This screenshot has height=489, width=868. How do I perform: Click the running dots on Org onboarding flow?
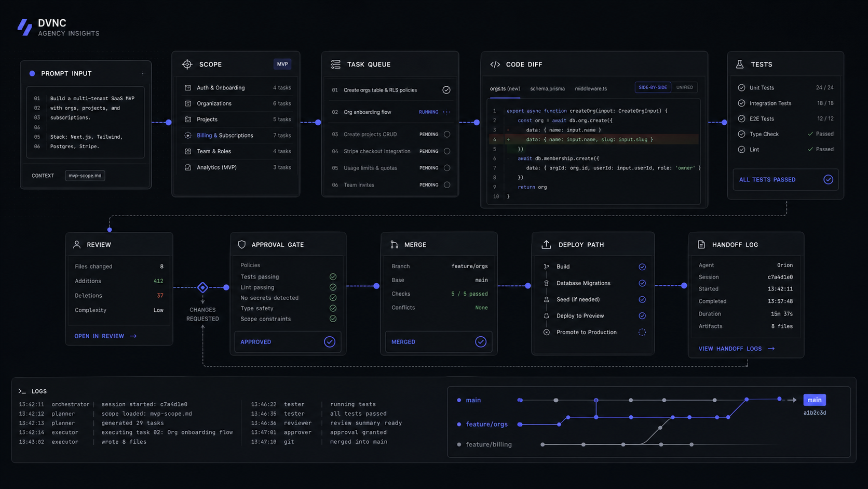[x=446, y=112]
